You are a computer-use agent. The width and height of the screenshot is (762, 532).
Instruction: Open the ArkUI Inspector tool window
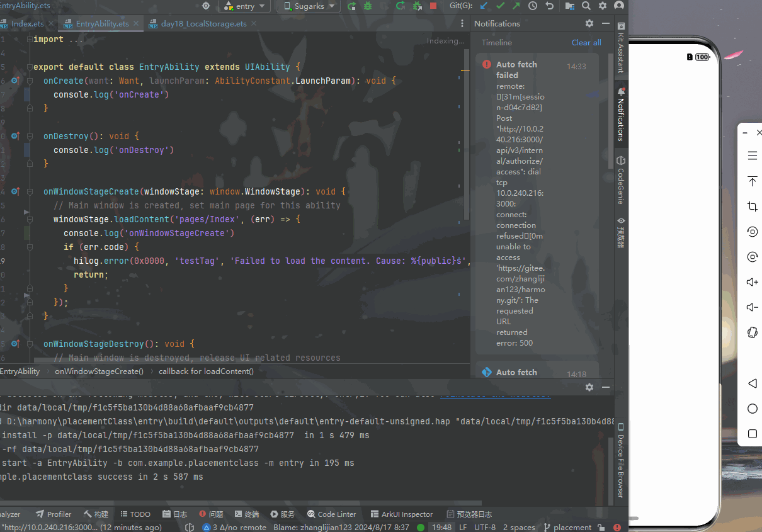click(x=402, y=514)
